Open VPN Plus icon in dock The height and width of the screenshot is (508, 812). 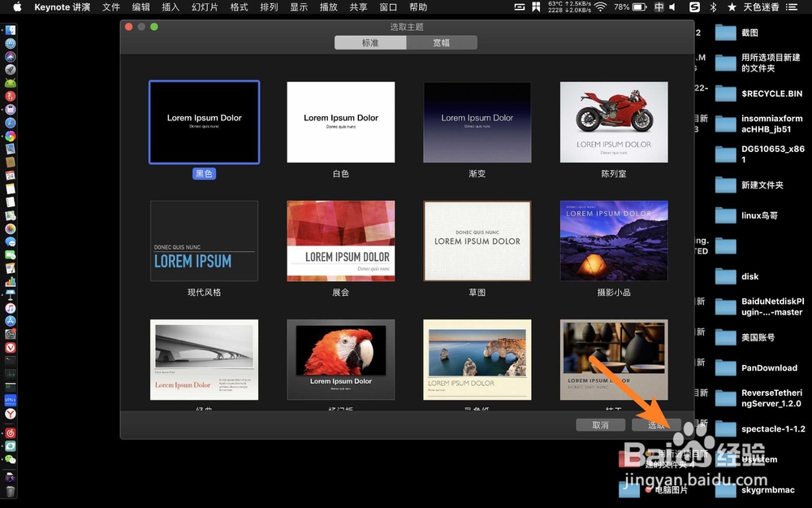[11, 400]
